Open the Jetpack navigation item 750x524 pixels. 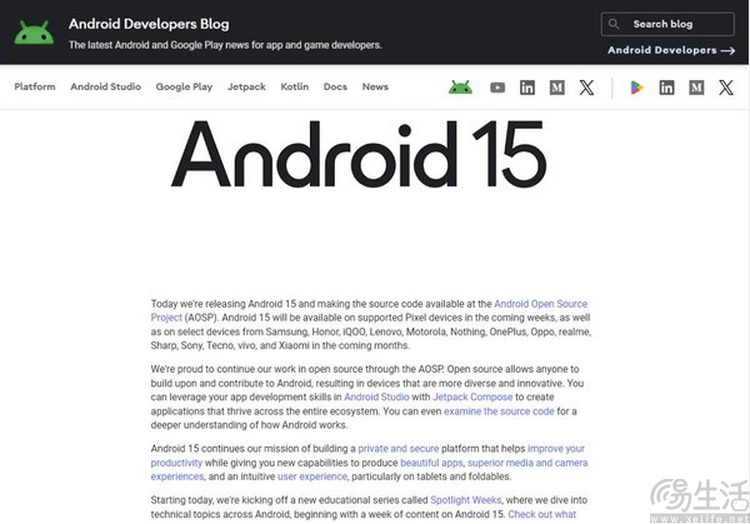(x=246, y=87)
